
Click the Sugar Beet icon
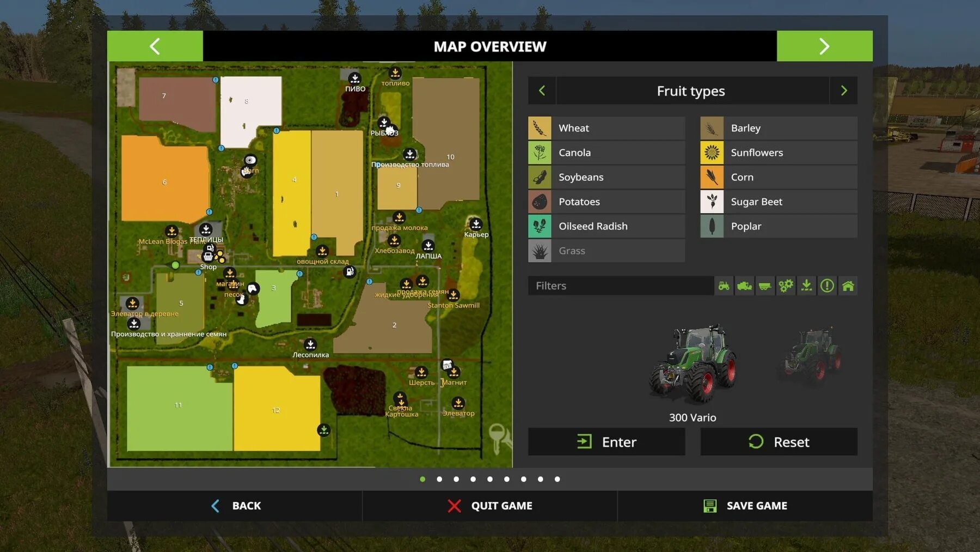pos(712,202)
